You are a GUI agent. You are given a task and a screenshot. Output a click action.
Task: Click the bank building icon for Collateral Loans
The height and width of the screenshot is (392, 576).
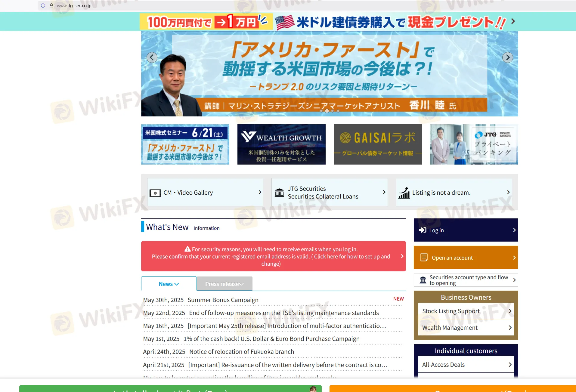[x=280, y=193]
